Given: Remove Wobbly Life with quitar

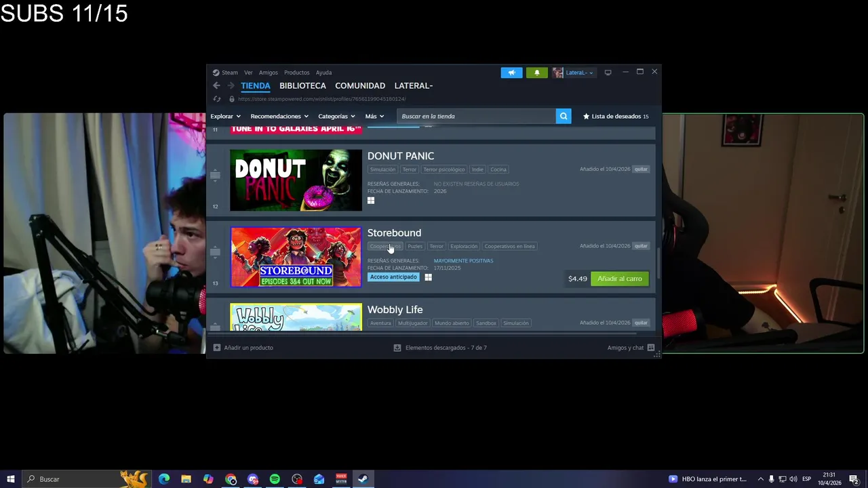Looking at the screenshot, I should coord(641,323).
